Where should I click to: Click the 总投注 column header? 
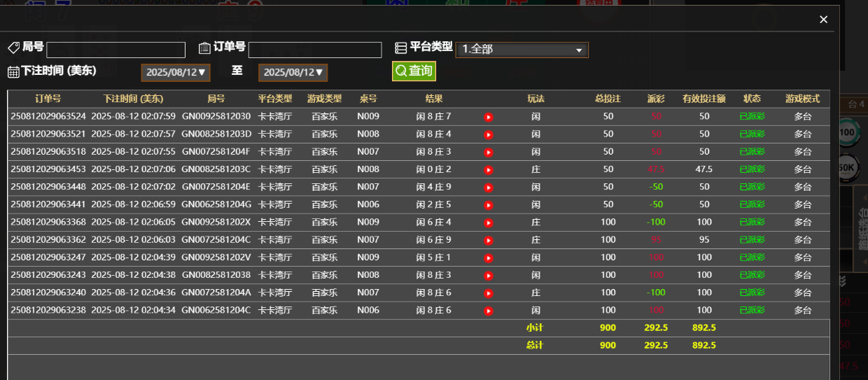(x=608, y=99)
